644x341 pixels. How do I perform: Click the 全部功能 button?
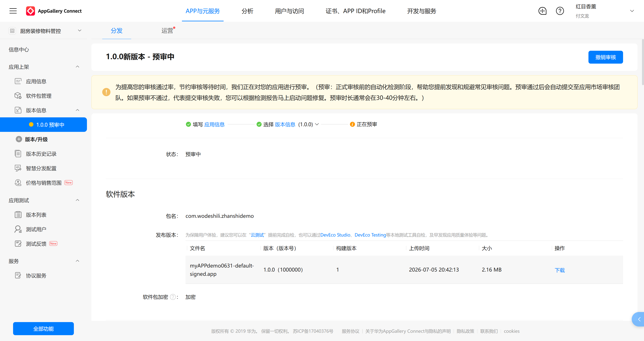coord(43,329)
